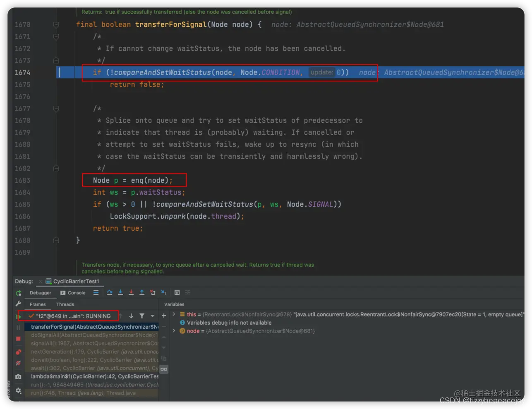This screenshot has width=532, height=409.
Task: Resume program execution
Action: (18, 317)
